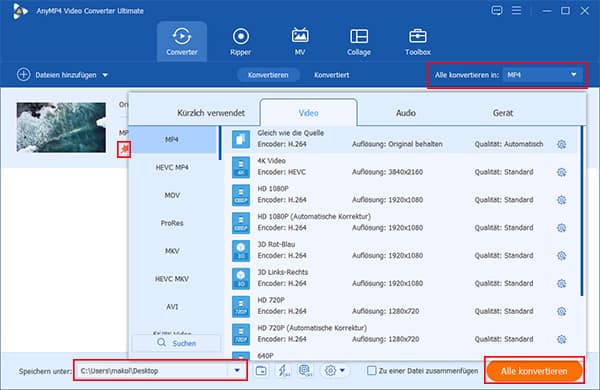
Task: Choose the HD 720P preset row
Action: (400, 306)
